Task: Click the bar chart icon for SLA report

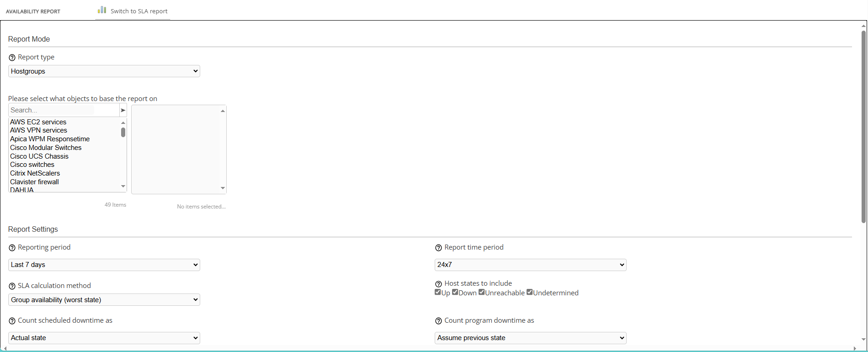Action: pyautogui.click(x=102, y=10)
